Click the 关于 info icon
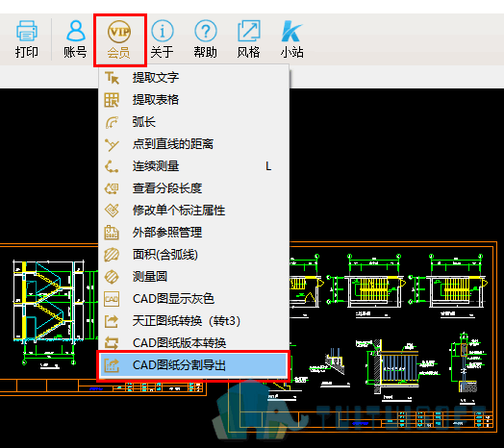504x448 pixels. 163,31
